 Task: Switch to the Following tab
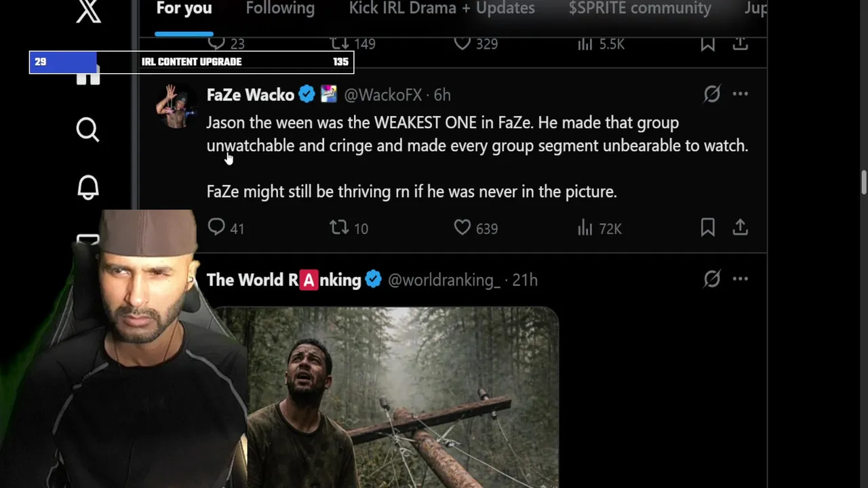point(280,9)
